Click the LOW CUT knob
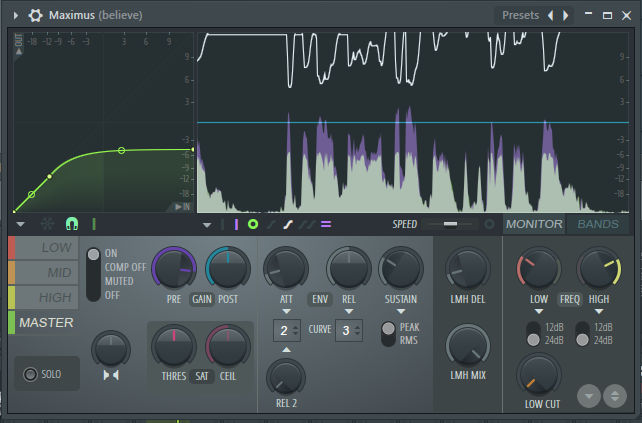The width and height of the screenshot is (642, 423). (539, 375)
